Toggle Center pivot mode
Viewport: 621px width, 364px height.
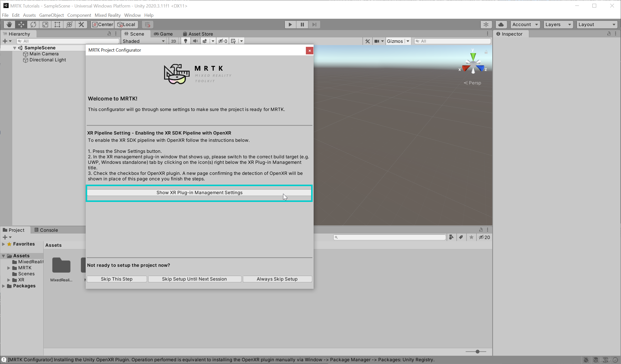[x=102, y=24]
